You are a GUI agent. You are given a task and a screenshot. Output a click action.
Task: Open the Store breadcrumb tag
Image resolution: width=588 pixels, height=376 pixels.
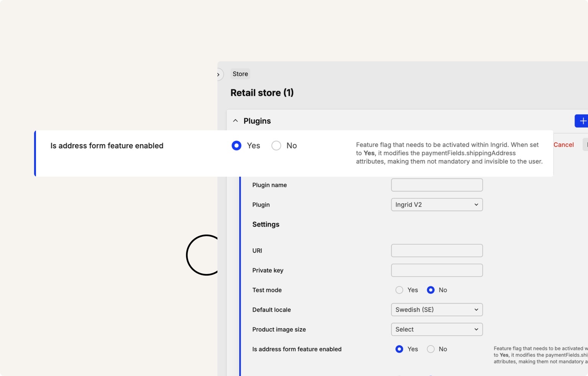click(x=240, y=74)
